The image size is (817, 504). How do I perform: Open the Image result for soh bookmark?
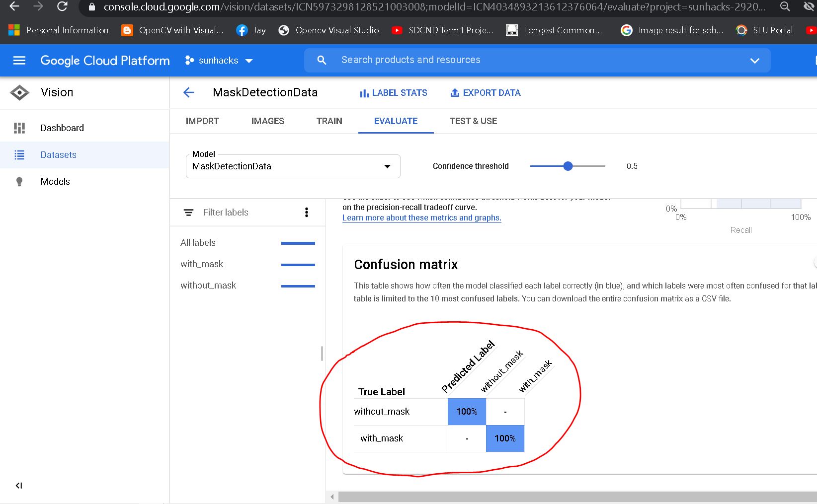point(672,30)
